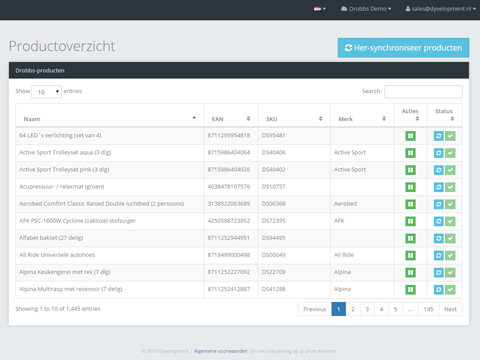The image size is (480, 360).
Task: Resync status of Alpina Multirasp
Action: coord(439,289)
